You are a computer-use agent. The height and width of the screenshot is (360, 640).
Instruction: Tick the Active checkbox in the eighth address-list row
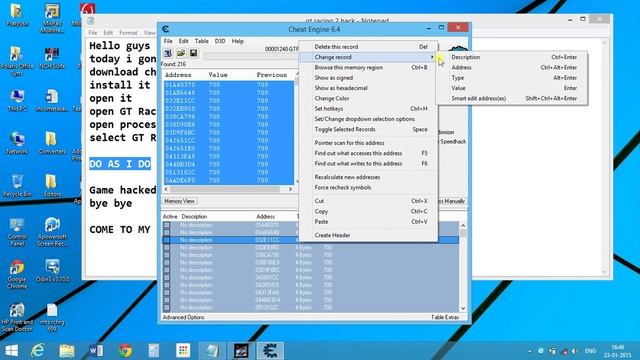(x=167, y=278)
